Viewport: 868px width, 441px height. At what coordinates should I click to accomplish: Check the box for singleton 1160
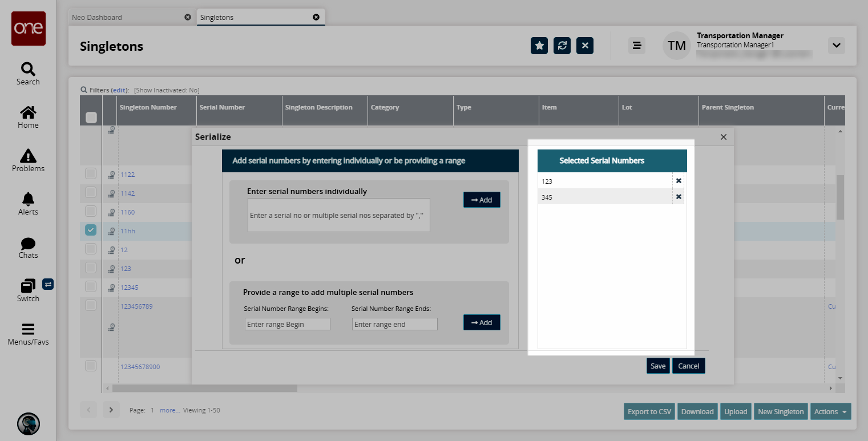click(x=91, y=211)
